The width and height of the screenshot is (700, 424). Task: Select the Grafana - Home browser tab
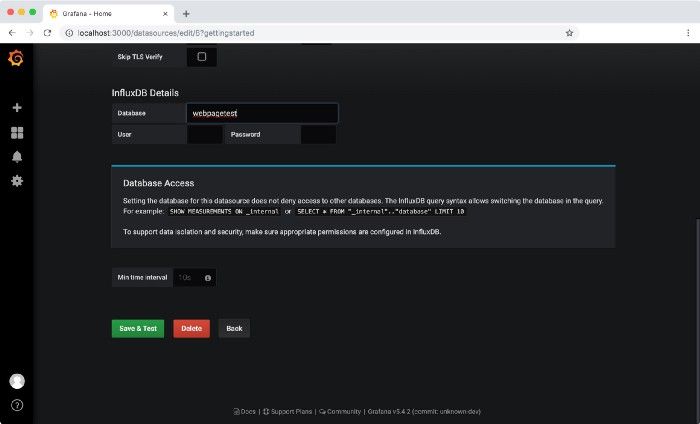108,14
